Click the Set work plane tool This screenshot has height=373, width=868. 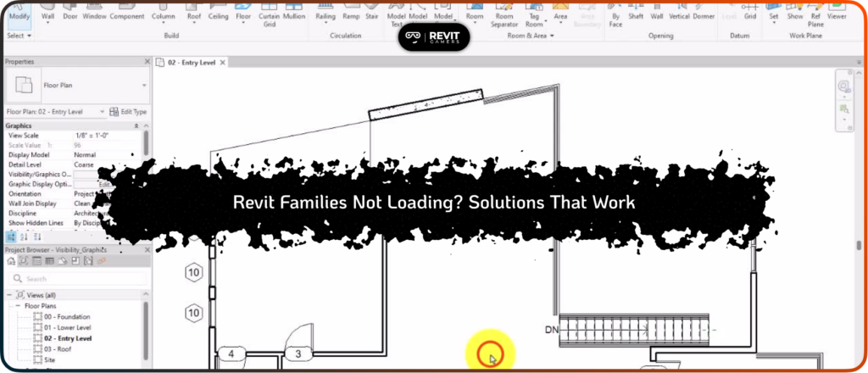[774, 12]
